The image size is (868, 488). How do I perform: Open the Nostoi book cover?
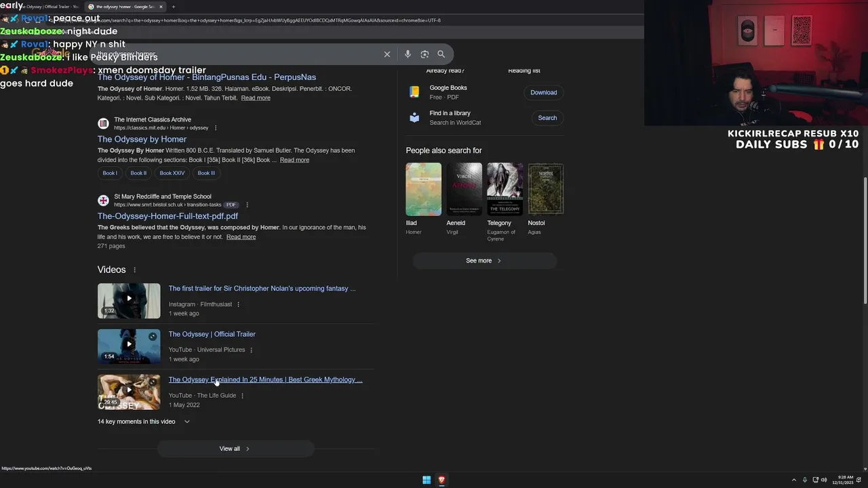coord(545,189)
